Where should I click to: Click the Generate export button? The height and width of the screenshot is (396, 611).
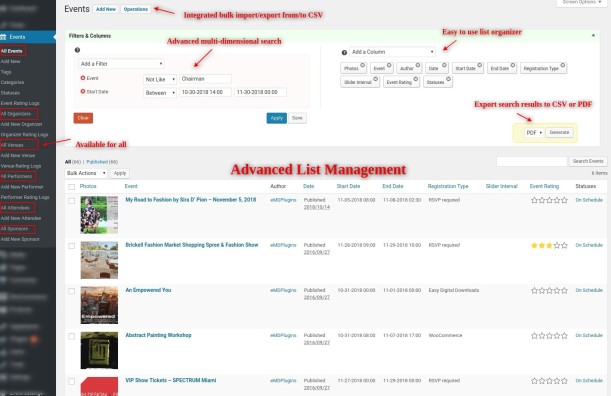point(559,133)
